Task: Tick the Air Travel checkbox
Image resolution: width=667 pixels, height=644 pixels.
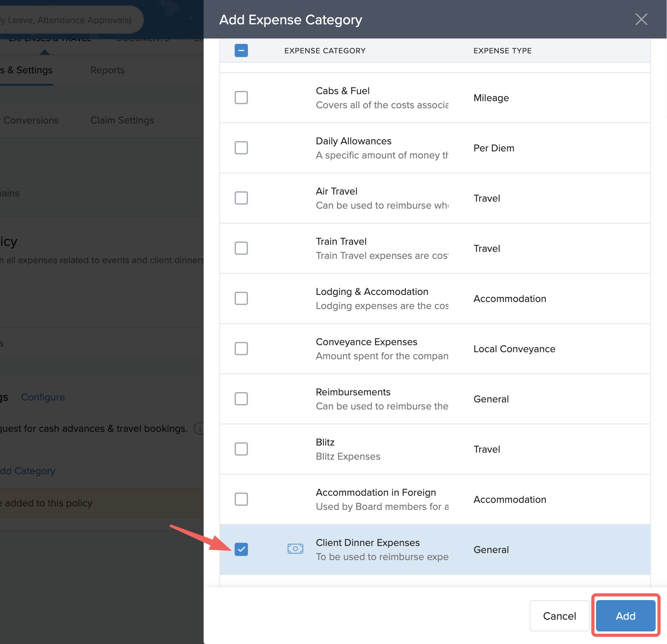Action: [x=241, y=198]
